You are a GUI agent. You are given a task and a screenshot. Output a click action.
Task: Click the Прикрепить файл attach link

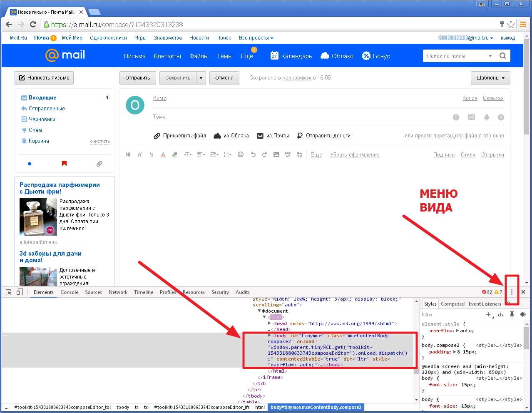pos(184,136)
